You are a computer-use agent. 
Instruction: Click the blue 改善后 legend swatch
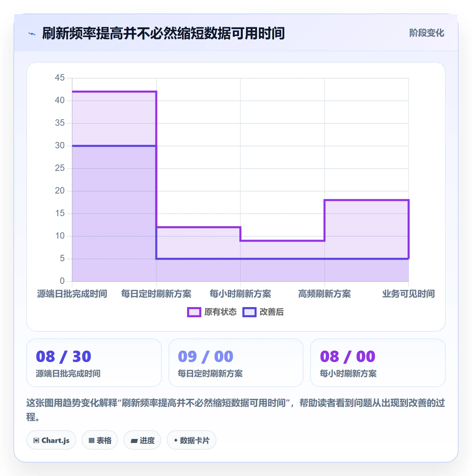(x=249, y=312)
